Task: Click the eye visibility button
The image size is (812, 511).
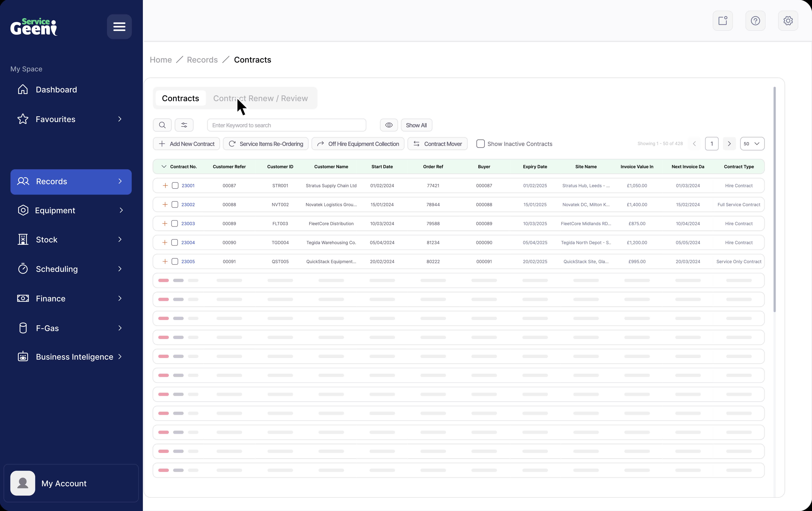Action: (x=389, y=125)
